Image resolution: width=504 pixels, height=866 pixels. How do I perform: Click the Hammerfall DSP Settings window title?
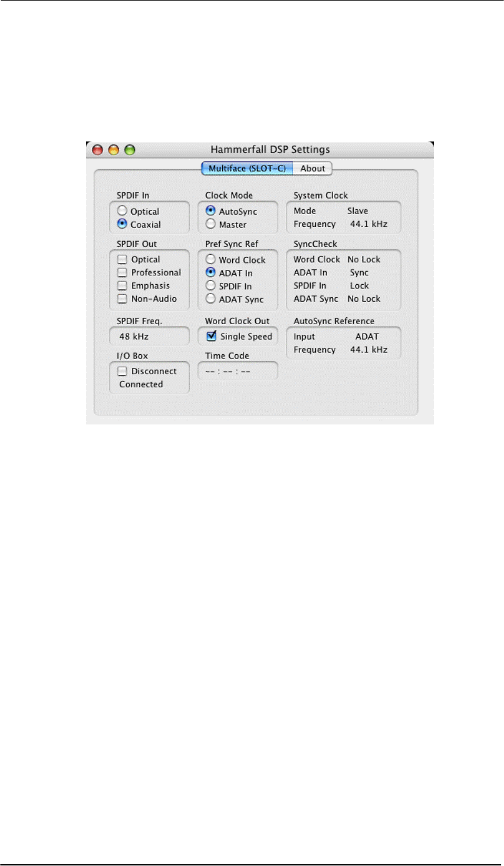coord(270,150)
